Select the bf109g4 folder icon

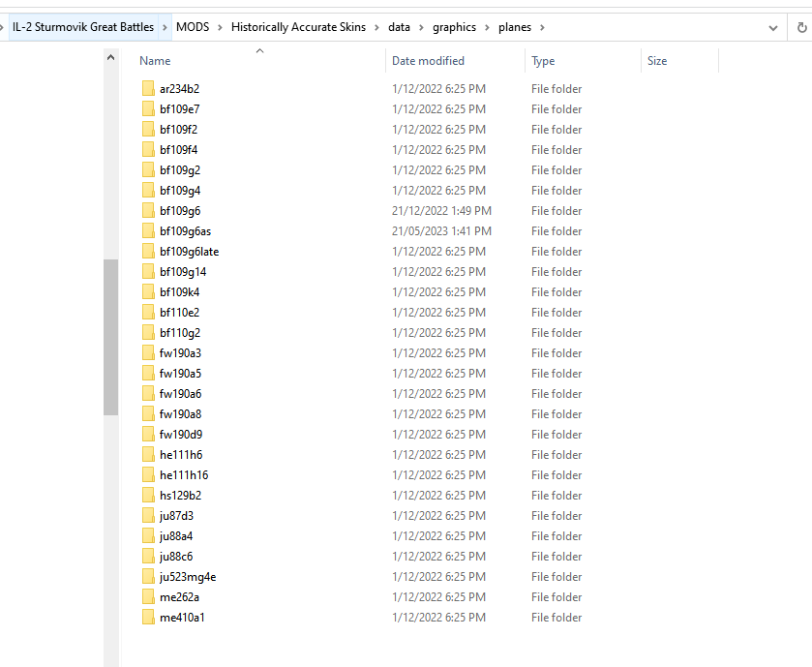[148, 190]
